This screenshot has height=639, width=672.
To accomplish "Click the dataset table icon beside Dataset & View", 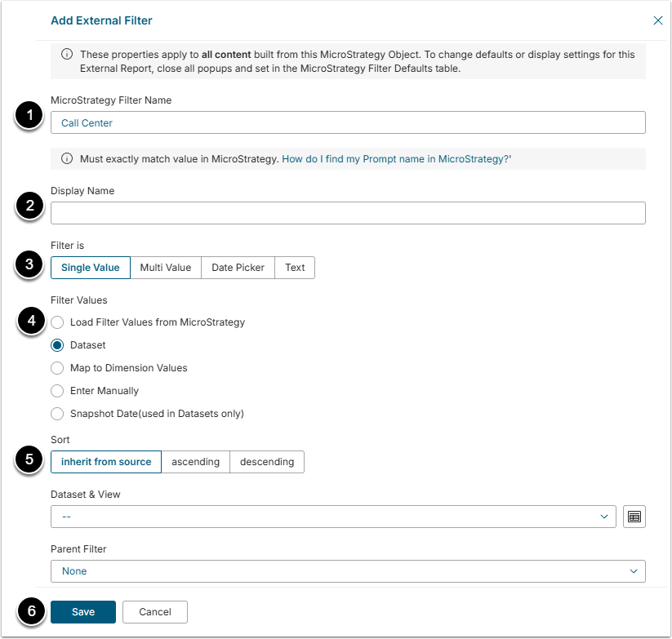I will [634, 517].
